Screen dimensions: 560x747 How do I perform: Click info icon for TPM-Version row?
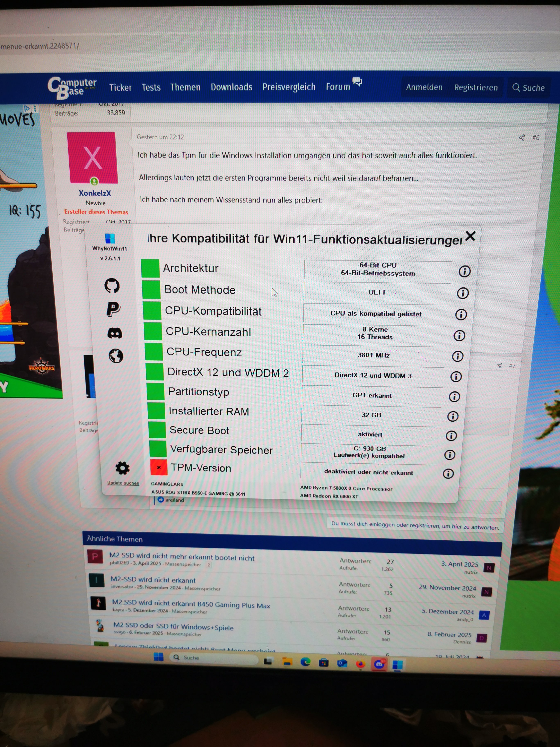coord(448,474)
